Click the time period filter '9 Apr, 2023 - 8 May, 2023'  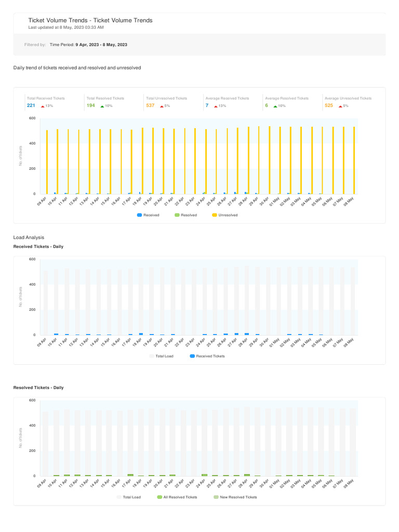click(101, 45)
